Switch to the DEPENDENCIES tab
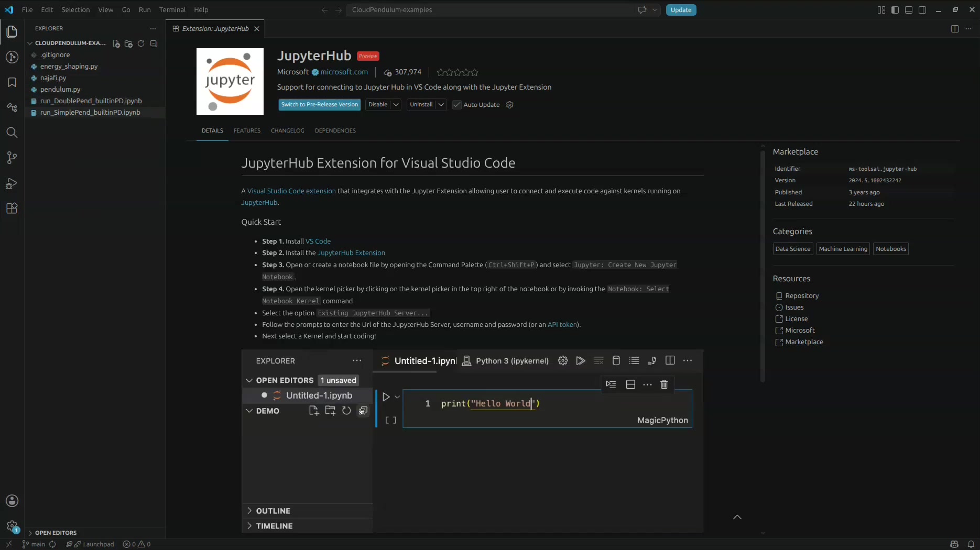The height and width of the screenshot is (550, 980). tap(335, 130)
